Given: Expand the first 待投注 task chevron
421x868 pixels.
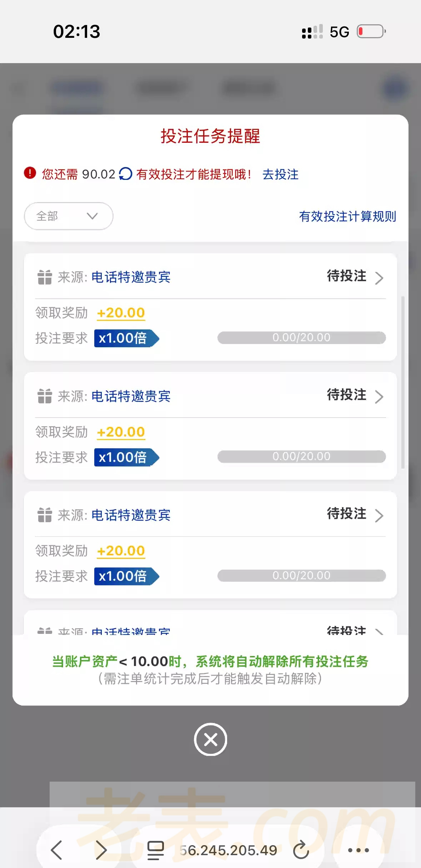Looking at the screenshot, I should pyautogui.click(x=379, y=278).
